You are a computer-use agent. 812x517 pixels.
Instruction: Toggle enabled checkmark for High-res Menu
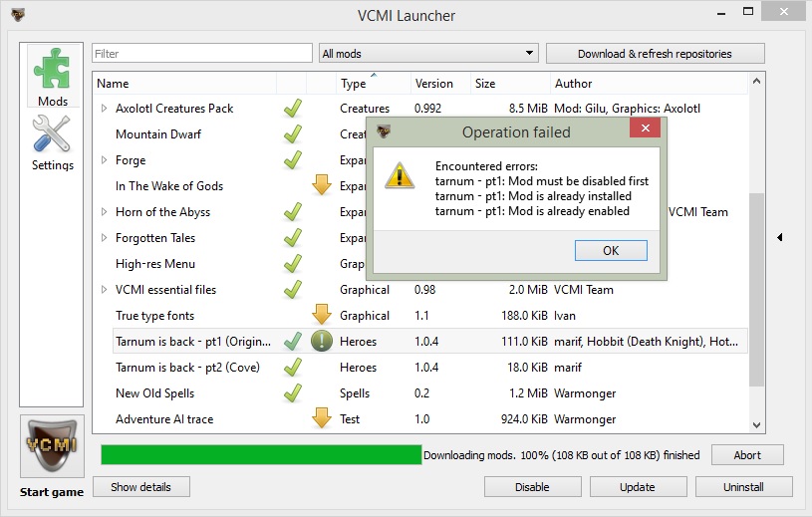(292, 264)
